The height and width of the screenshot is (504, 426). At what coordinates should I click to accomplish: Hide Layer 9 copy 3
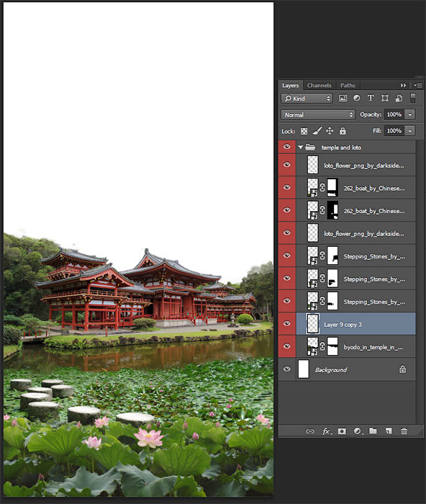coord(287,324)
